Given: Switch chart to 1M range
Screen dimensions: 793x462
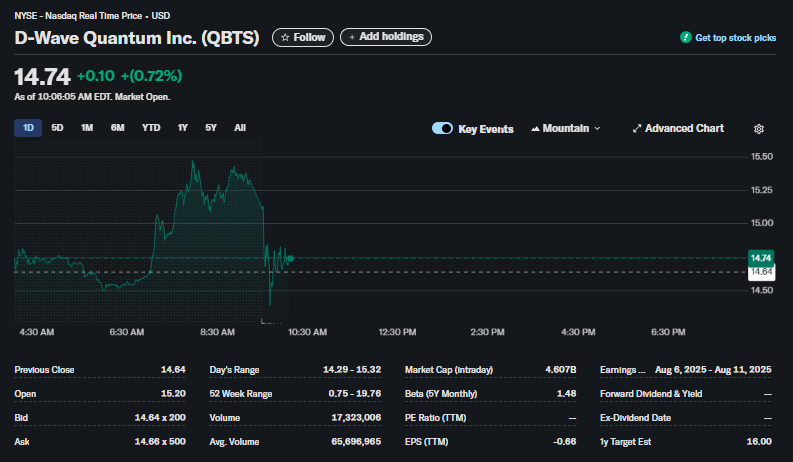Looking at the screenshot, I should (87, 128).
